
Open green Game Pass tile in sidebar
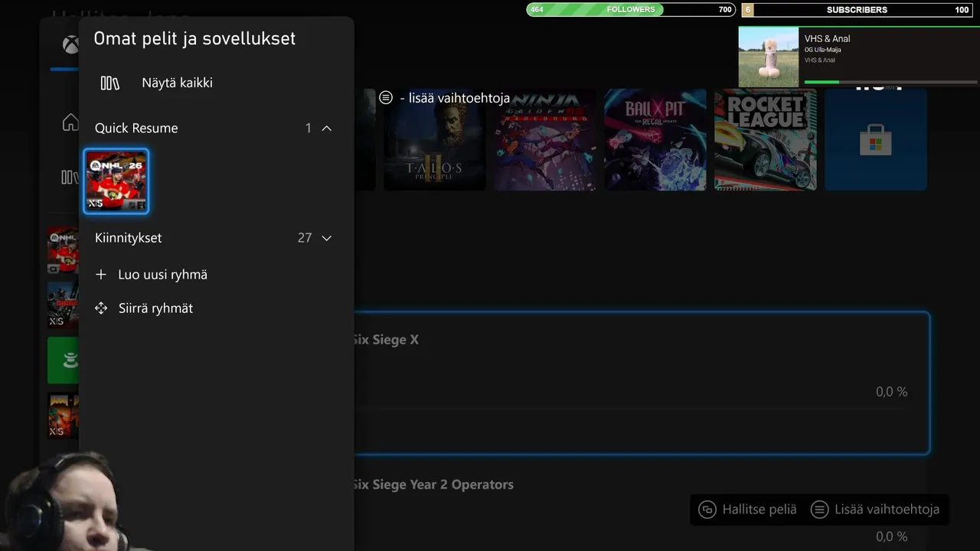[x=63, y=360]
